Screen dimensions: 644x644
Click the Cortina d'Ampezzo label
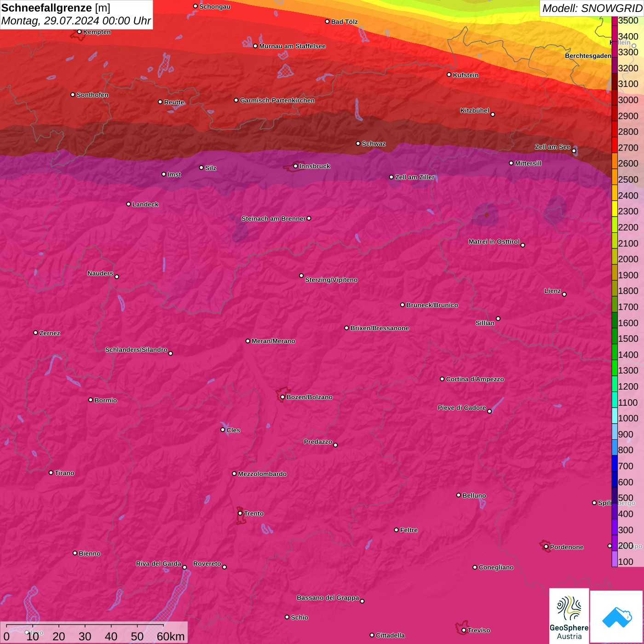(475, 379)
